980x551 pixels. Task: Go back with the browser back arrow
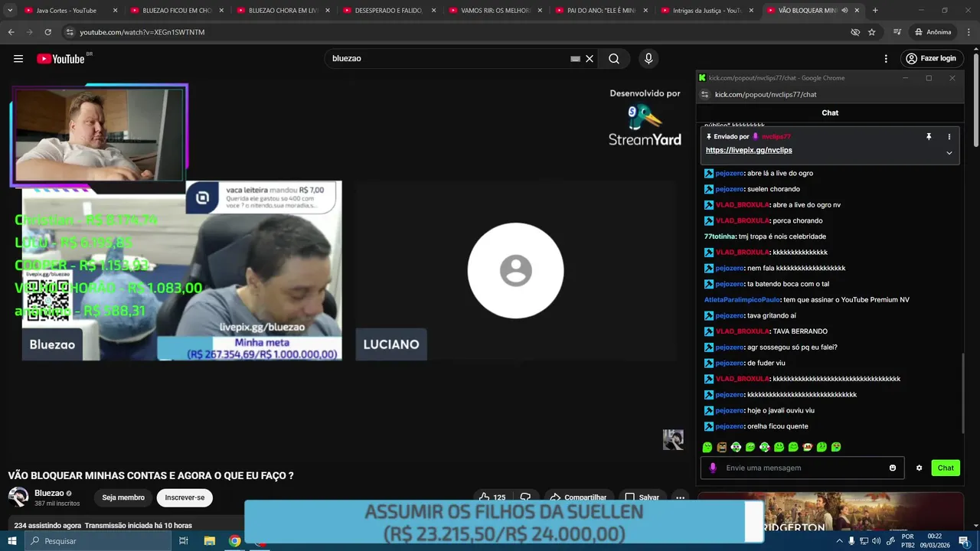click(11, 32)
